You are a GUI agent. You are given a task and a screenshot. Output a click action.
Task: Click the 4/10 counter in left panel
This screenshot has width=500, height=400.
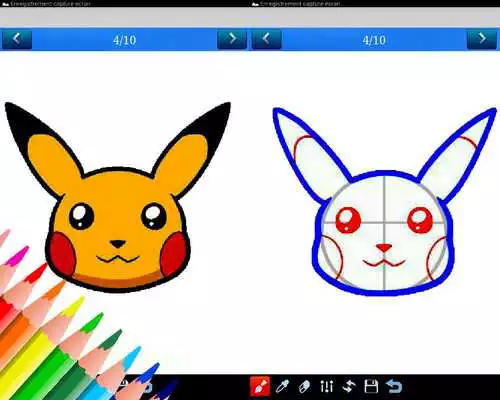coord(125,40)
